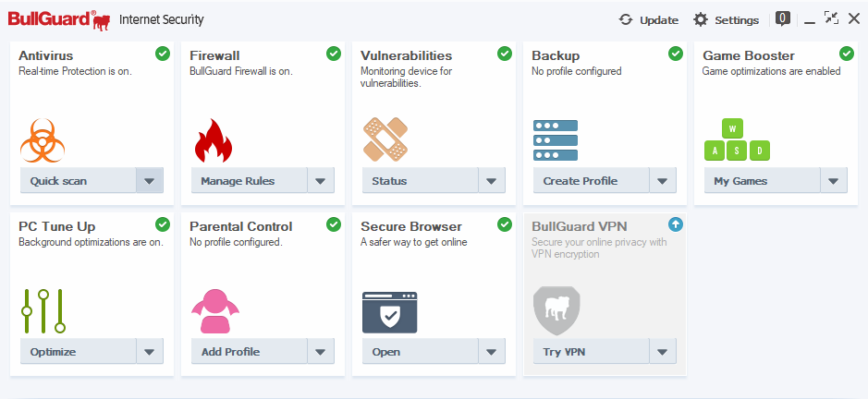Open Settings in the top bar
The width and height of the screenshot is (868, 399).
pyautogui.click(x=726, y=19)
